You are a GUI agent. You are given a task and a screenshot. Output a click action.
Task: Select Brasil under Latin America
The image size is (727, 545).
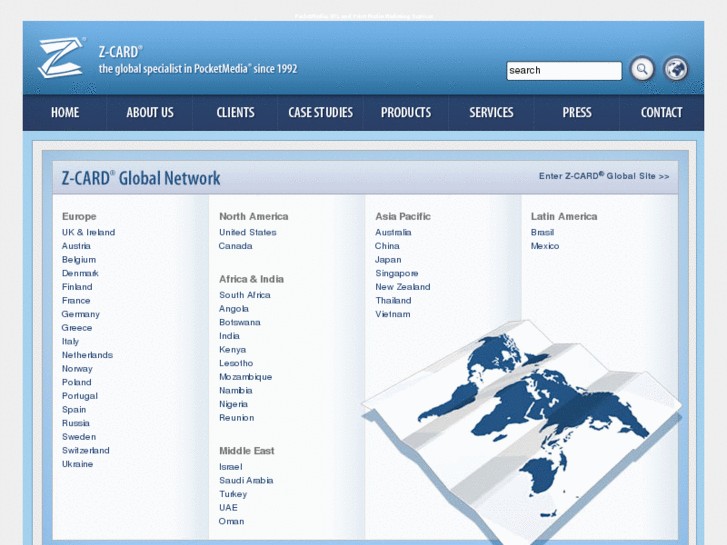[x=542, y=232]
